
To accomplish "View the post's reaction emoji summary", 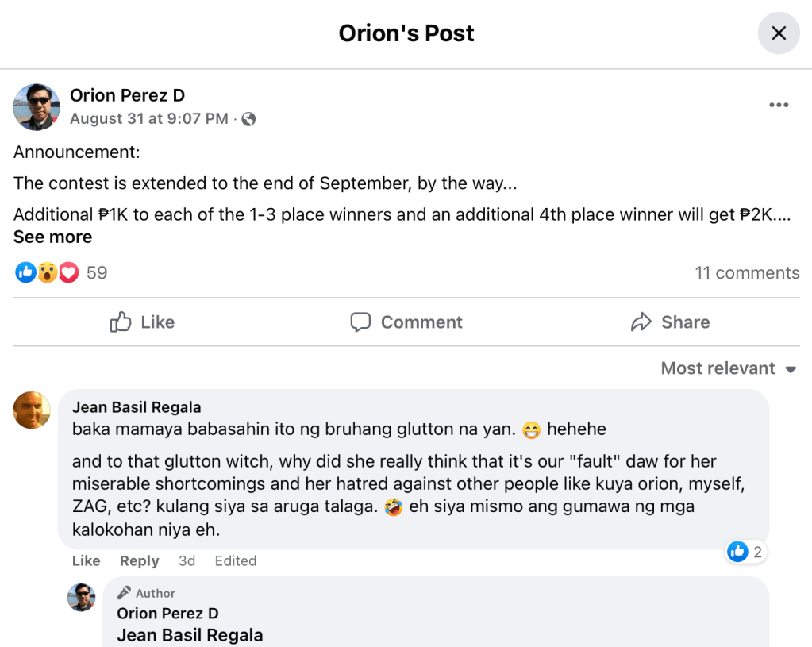I will 47,273.
